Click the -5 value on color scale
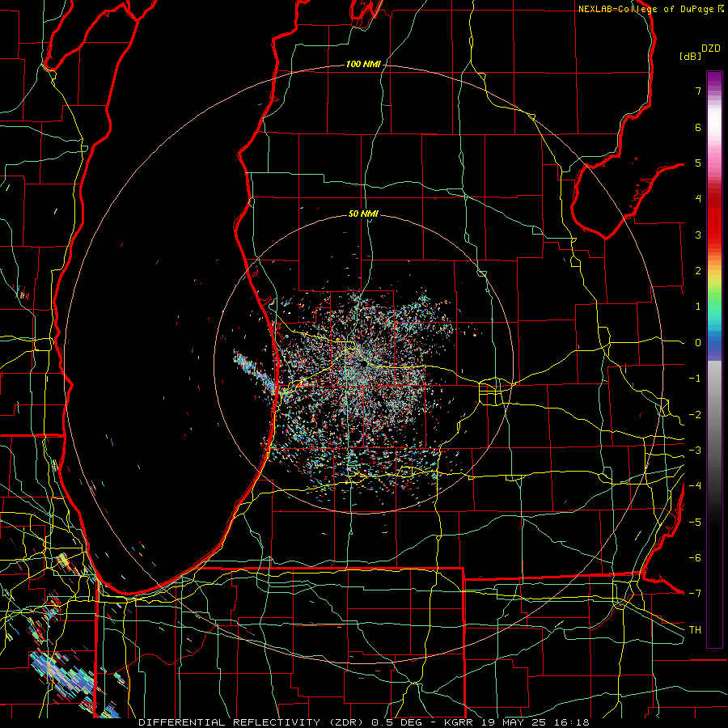Screen dimensions: 728x728 click(695, 522)
